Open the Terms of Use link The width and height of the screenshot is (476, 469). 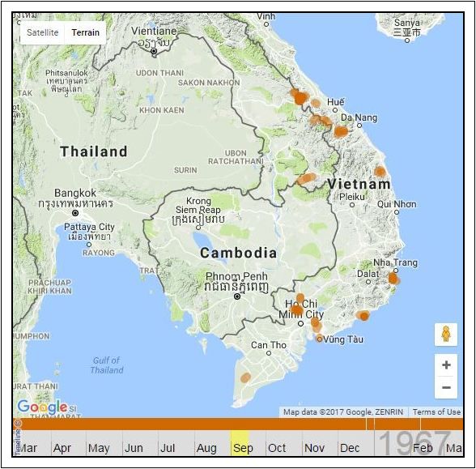pyautogui.click(x=436, y=411)
